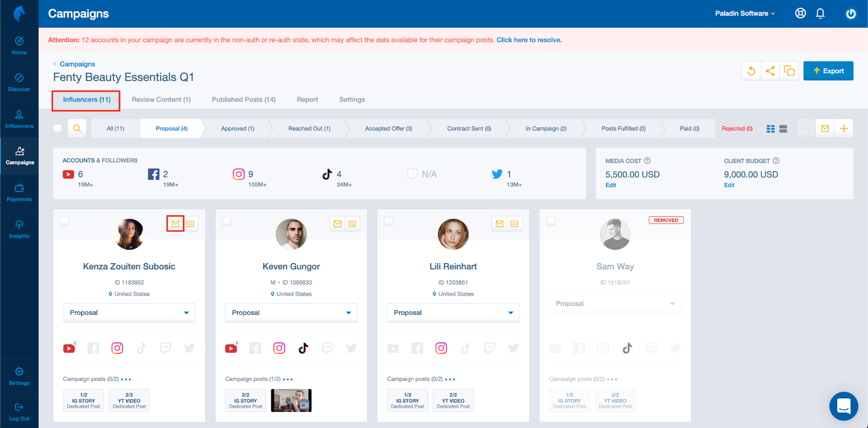Click Keven Gungor's TikTok icon
The image size is (868, 428).
tap(304, 348)
